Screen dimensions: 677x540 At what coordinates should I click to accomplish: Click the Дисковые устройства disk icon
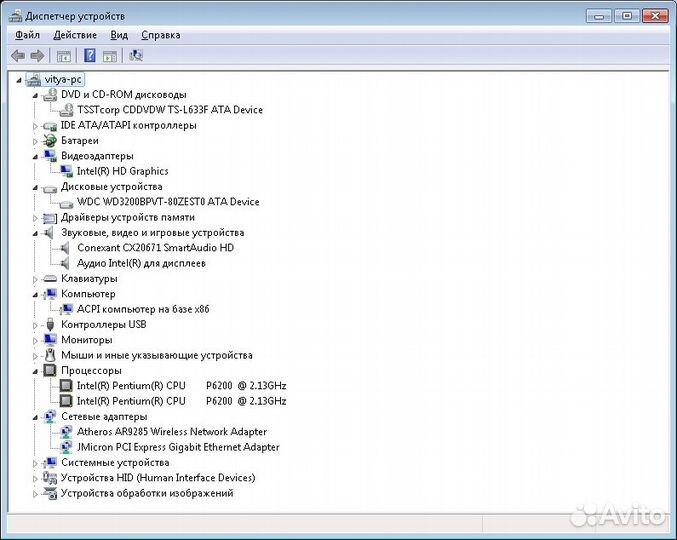[50, 187]
